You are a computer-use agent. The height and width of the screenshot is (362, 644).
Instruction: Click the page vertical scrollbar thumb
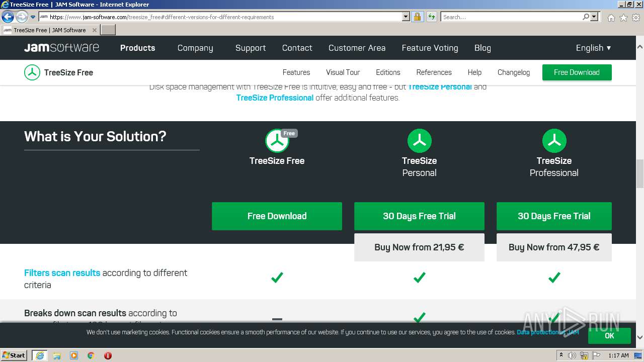[x=640, y=173]
